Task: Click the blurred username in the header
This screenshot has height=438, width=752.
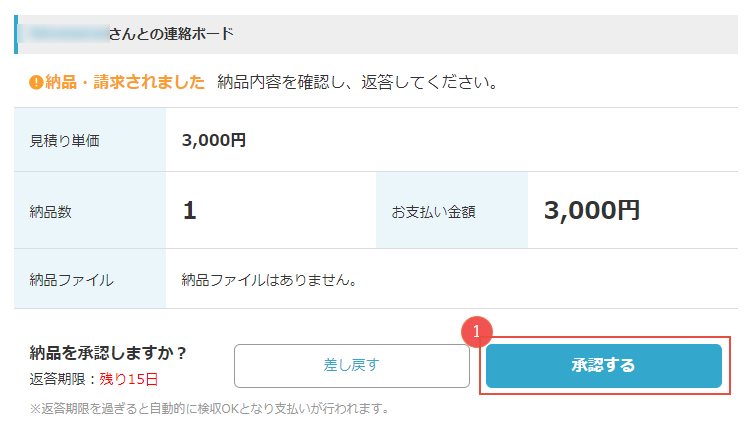Action: click(68, 34)
